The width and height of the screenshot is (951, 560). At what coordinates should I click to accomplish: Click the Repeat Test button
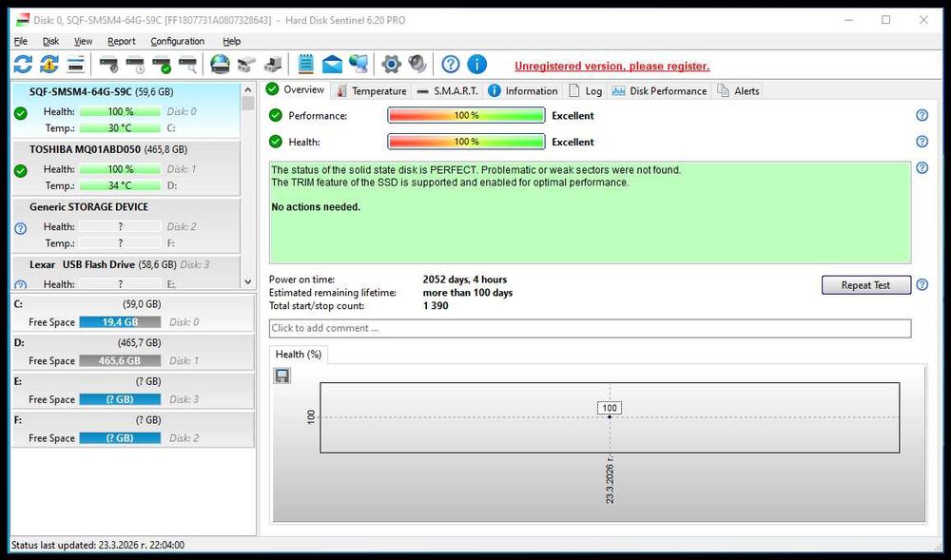(865, 285)
